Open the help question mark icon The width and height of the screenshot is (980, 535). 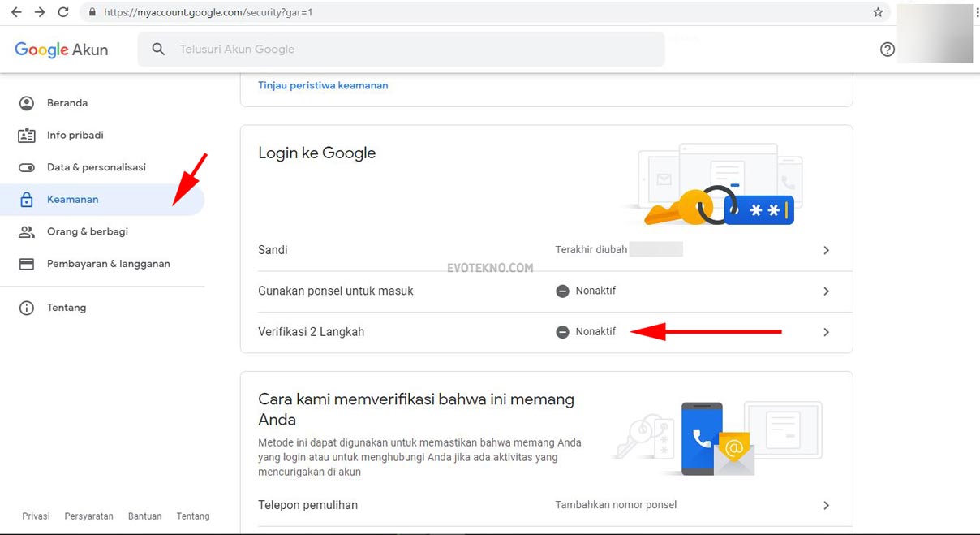point(888,50)
